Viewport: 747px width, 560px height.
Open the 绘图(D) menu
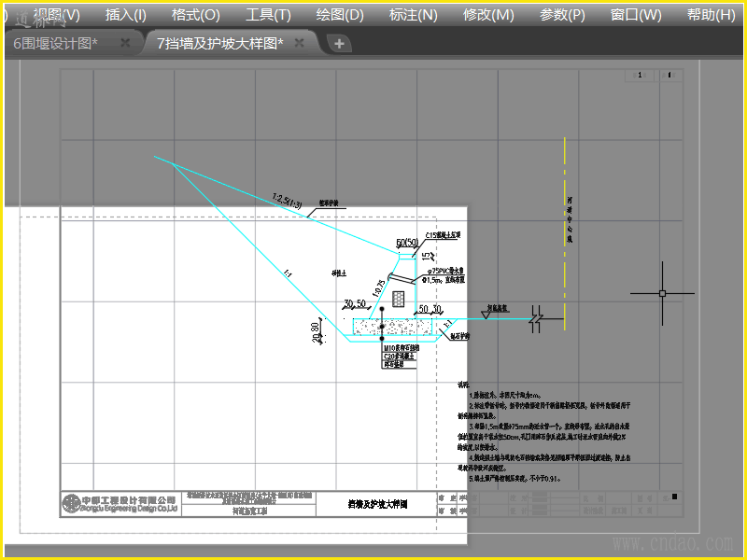click(x=340, y=15)
